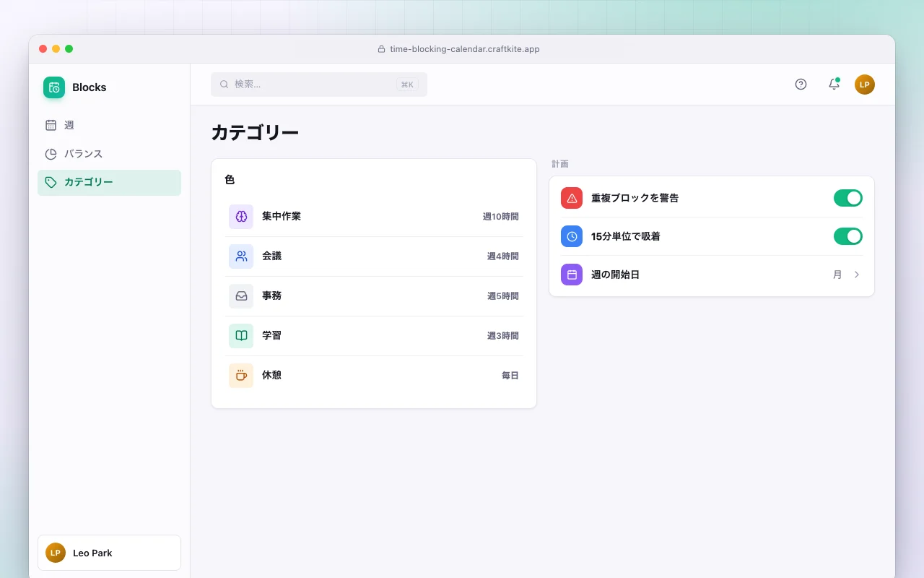The height and width of the screenshot is (578, 924).
Task: Click the blue clock icon for 15分単位
Action: 572,236
